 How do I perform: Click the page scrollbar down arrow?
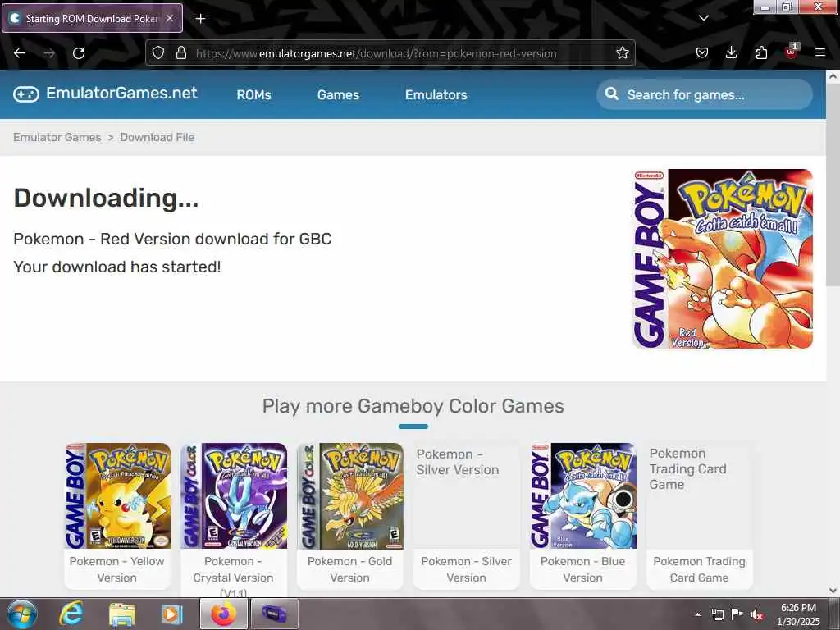833,591
